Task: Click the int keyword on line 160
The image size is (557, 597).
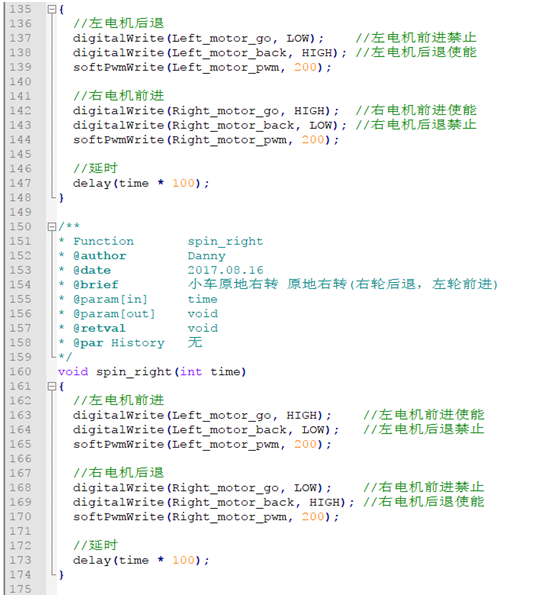Action: coord(191,372)
